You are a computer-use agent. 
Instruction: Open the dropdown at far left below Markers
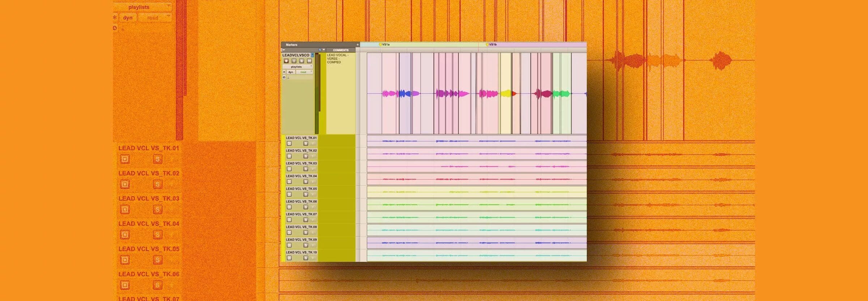point(284,50)
